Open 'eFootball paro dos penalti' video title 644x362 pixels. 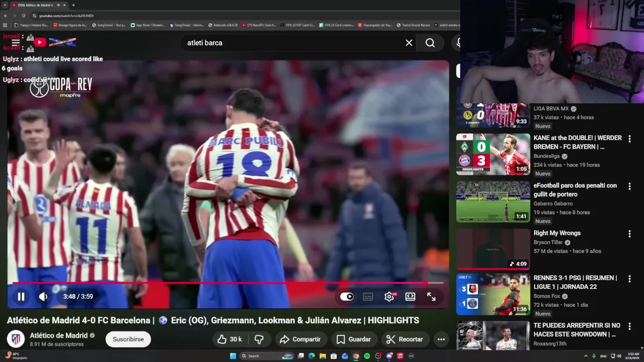tap(575, 190)
